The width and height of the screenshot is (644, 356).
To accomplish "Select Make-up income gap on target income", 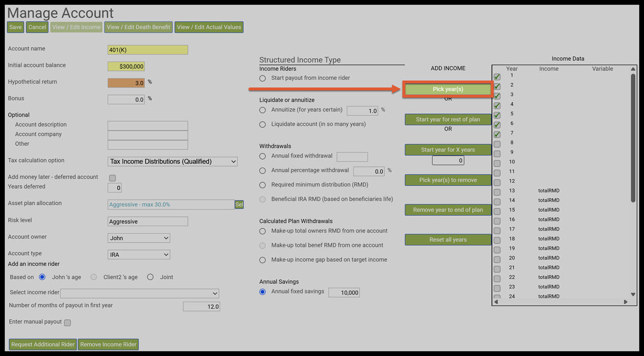I will pos(263,260).
